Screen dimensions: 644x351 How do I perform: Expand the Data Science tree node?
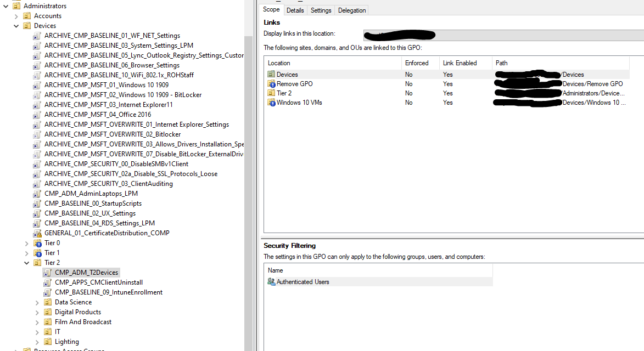pyautogui.click(x=37, y=303)
